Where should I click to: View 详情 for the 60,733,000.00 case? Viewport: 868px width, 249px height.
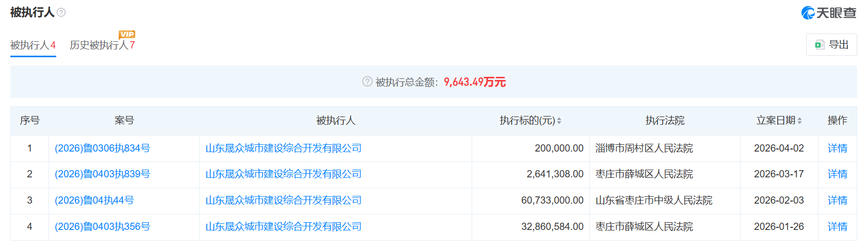(837, 201)
